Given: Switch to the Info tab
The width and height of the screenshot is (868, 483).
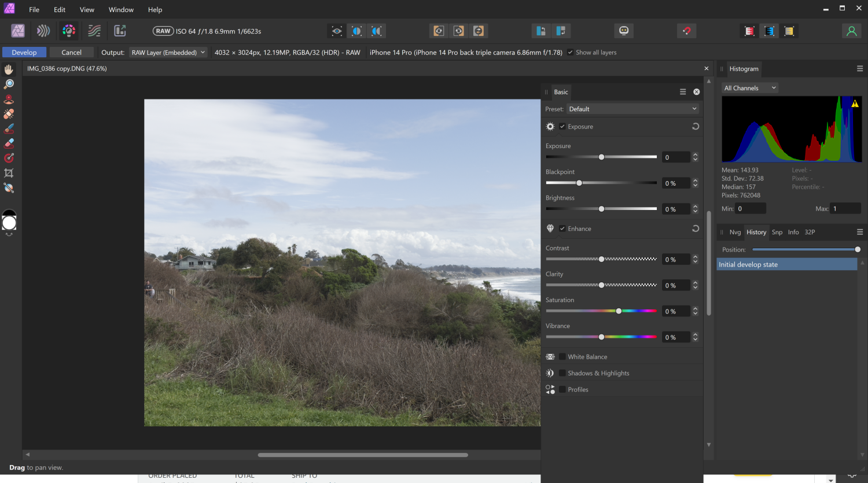Looking at the screenshot, I should point(793,232).
